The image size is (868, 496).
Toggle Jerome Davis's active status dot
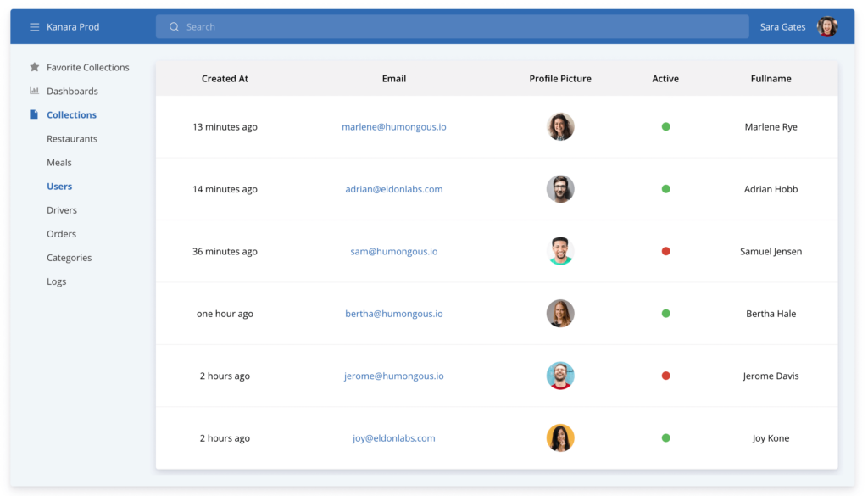665,376
